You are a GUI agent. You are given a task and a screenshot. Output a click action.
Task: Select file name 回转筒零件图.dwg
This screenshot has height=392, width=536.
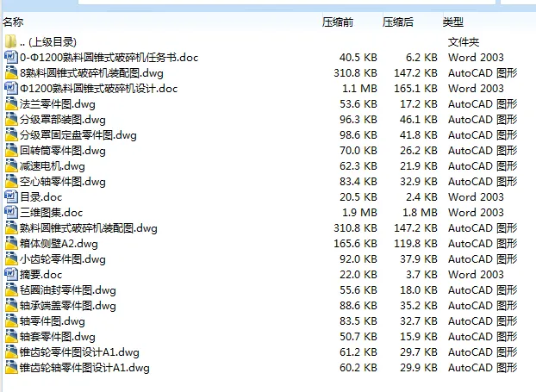tap(63, 151)
